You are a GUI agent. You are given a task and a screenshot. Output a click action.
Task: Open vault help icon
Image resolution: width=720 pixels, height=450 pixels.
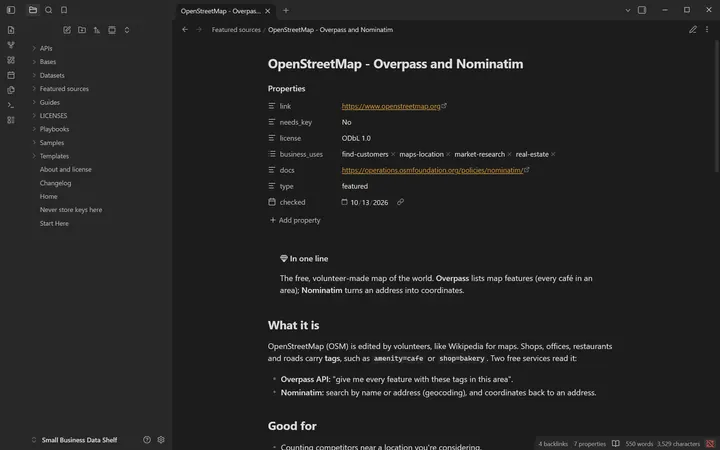point(146,439)
